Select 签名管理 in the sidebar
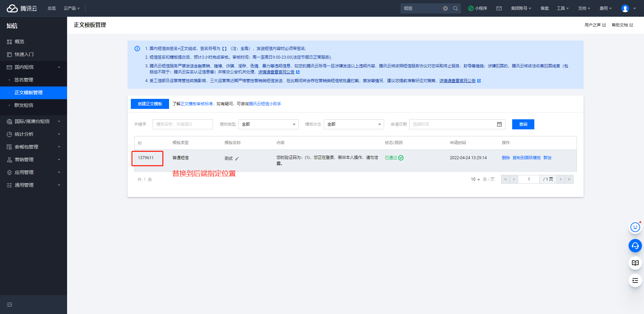This screenshot has height=314, width=644. [24, 80]
